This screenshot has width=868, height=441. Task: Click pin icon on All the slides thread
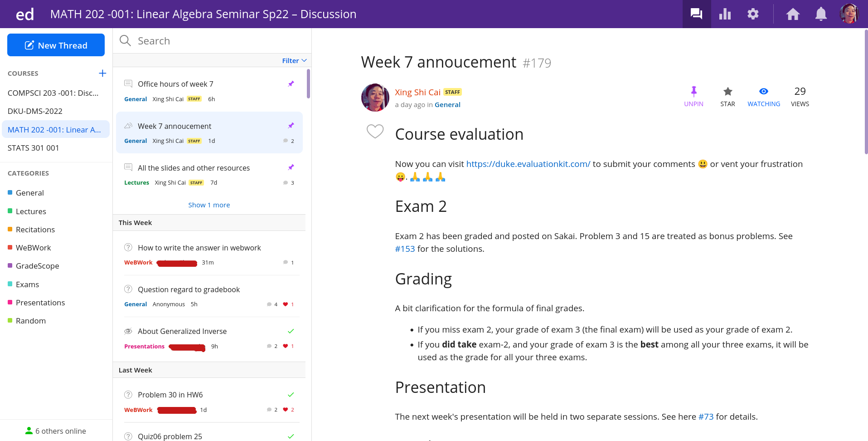click(291, 167)
